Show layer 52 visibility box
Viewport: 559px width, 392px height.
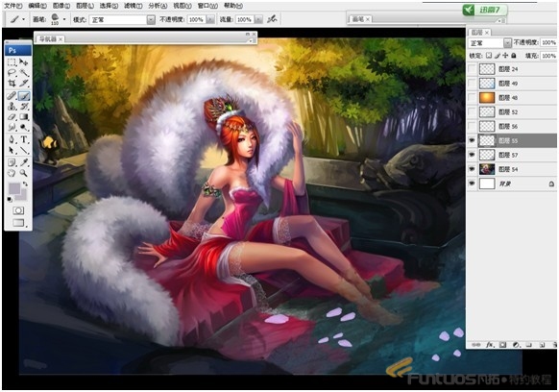(x=472, y=111)
